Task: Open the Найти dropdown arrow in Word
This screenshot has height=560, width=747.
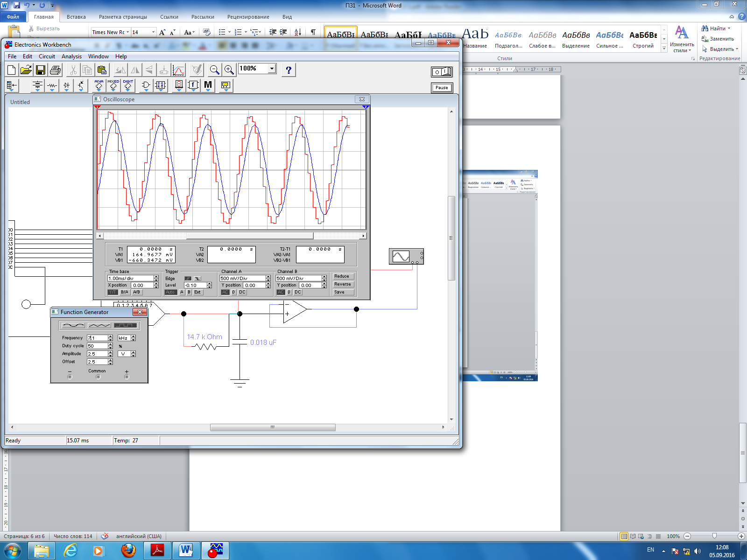Action: coord(729,28)
